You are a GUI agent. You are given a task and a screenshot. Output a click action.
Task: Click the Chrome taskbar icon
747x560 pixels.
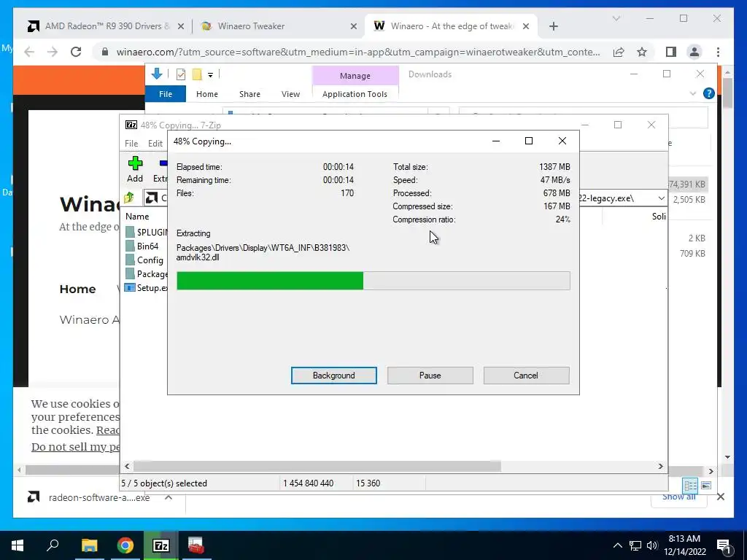coord(125,545)
